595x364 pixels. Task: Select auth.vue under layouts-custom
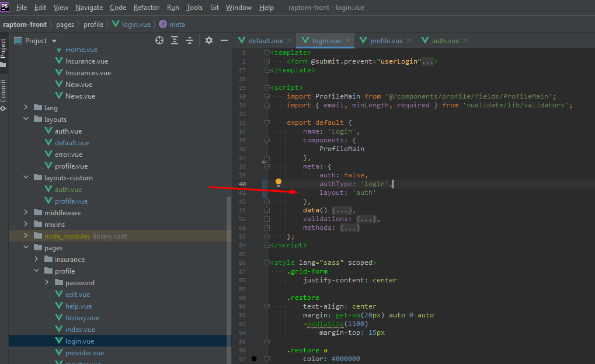coord(68,189)
